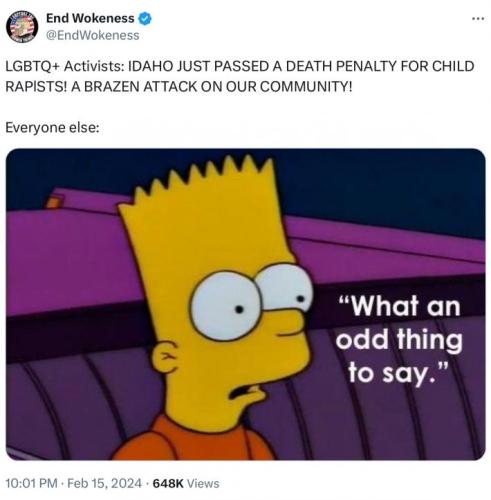Click the 648K view count number

tap(168, 483)
